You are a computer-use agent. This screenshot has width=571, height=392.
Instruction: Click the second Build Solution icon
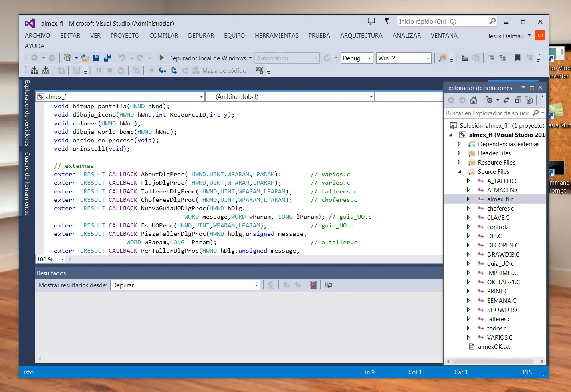[46, 70]
